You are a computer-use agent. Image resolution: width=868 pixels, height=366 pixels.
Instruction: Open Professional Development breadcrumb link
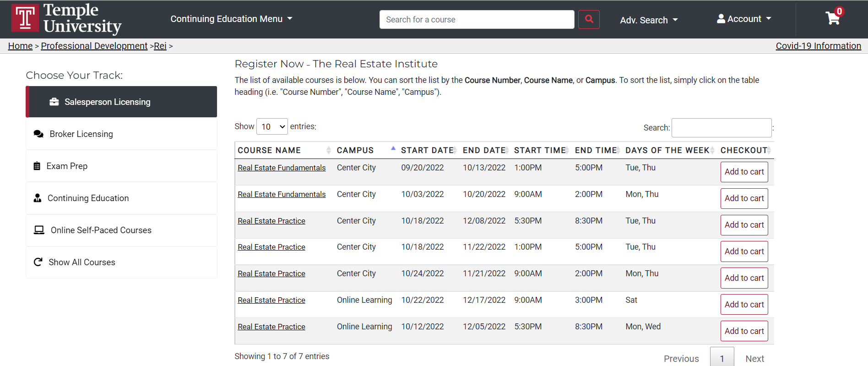point(94,46)
